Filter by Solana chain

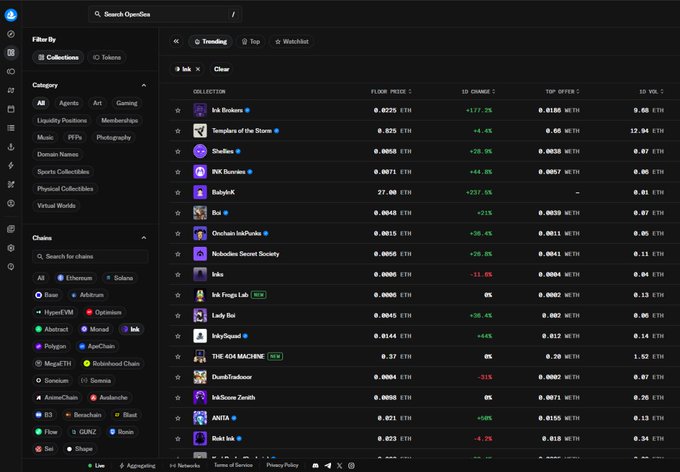(x=119, y=278)
